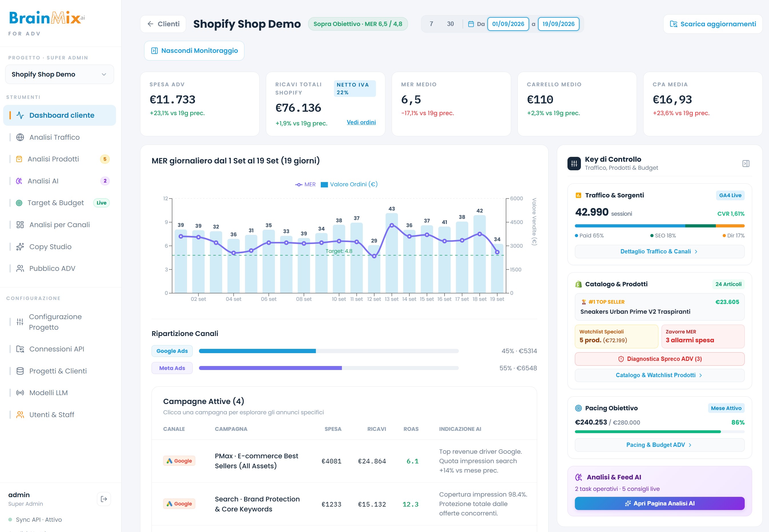Select the 30 days range option
This screenshot has width=769, height=532.
[x=450, y=24]
